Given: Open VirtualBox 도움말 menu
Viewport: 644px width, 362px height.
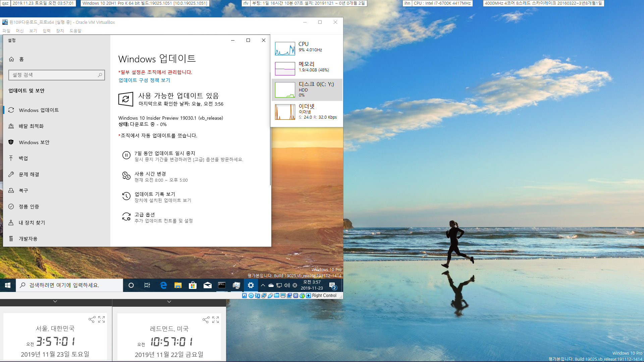Looking at the screenshot, I should pyautogui.click(x=75, y=31).
